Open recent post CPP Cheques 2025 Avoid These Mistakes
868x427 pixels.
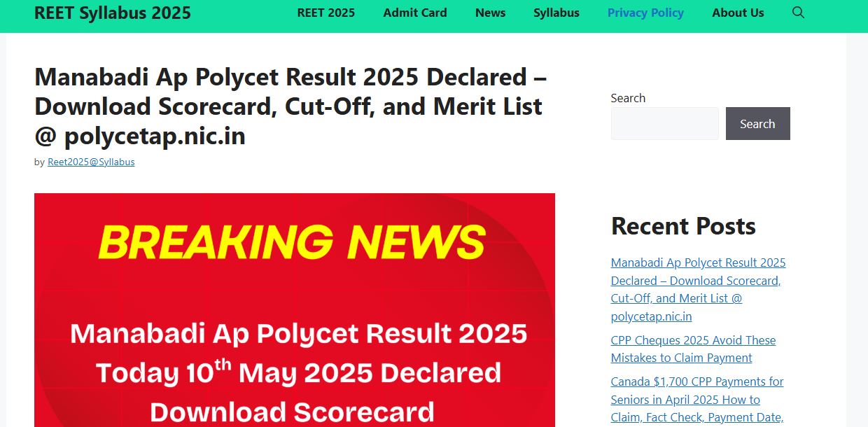[x=694, y=349]
